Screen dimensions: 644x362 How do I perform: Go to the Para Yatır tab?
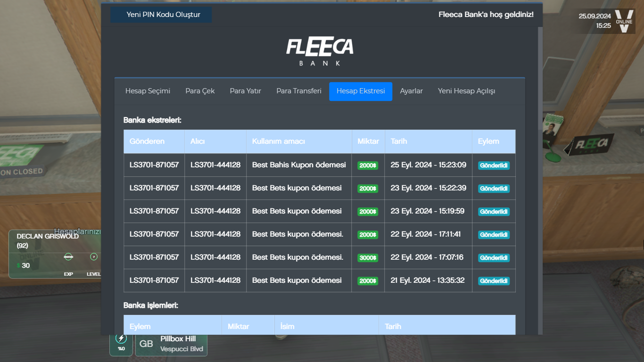pos(246,91)
